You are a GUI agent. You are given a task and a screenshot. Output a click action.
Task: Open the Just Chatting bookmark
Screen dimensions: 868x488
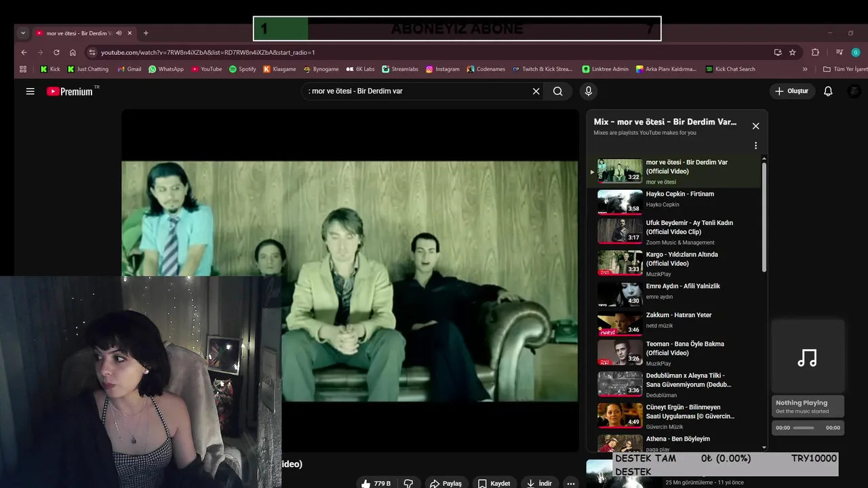point(87,69)
